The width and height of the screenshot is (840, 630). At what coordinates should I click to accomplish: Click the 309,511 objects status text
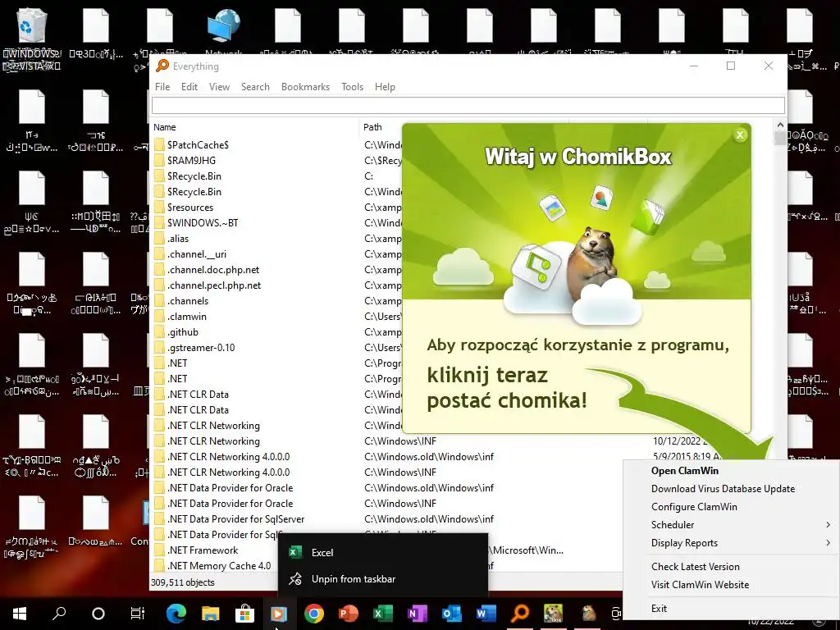coord(183,582)
